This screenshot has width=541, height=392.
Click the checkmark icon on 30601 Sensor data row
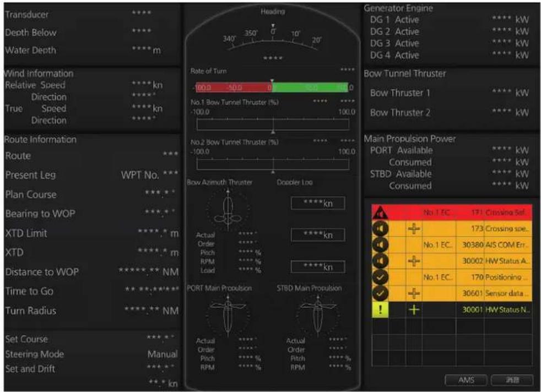coord(380,293)
